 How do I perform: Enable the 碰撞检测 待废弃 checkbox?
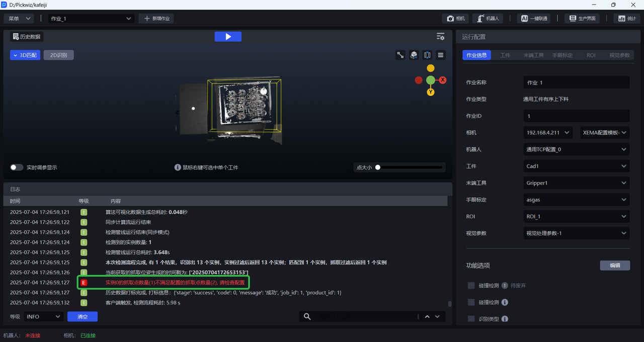coord(471,286)
